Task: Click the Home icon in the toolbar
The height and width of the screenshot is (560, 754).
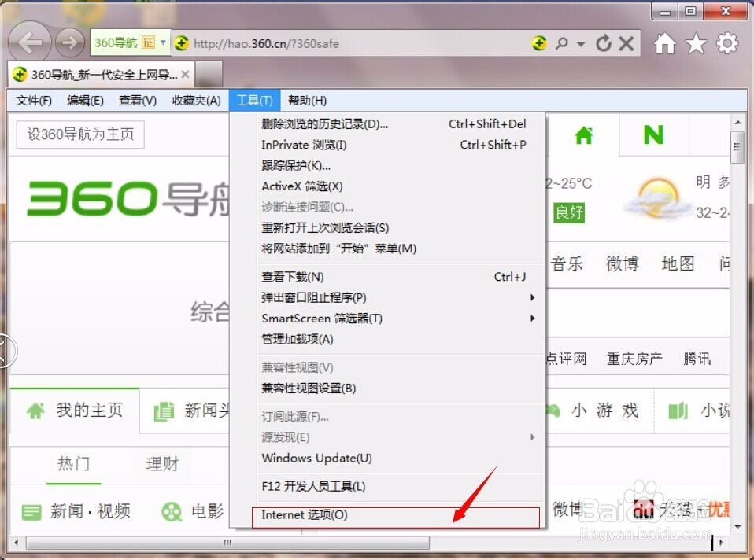Action: [664, 44]
